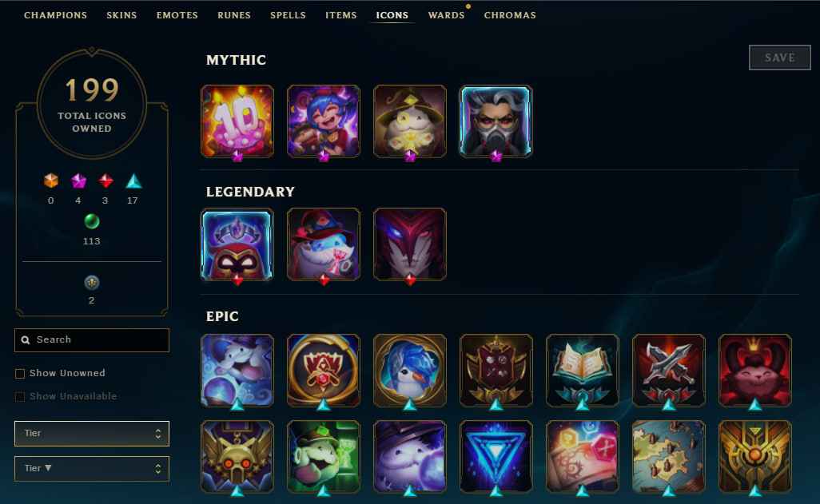Enable the Show Unowned checkbox
The width and height of the screenshot is (820, 504).
[20, 373]
